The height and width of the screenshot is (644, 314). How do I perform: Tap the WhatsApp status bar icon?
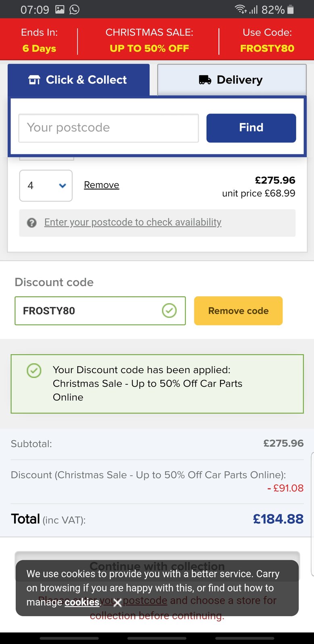coord(75,9)
